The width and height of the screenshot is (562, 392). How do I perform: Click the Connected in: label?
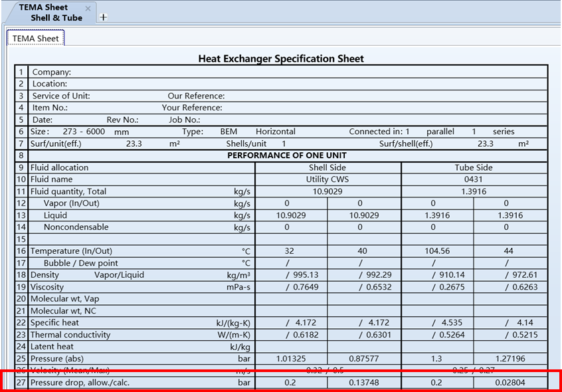tap(375, 132)
